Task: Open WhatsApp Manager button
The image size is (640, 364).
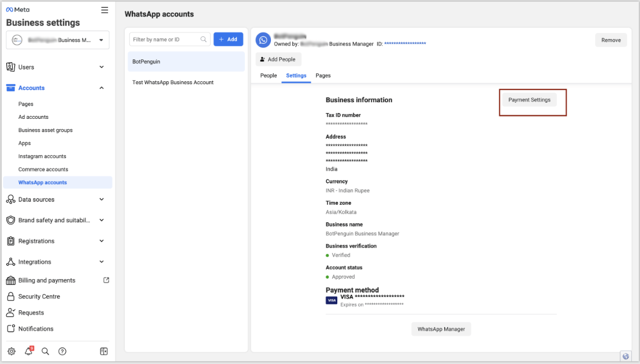Action: click(x=441, y=329)
